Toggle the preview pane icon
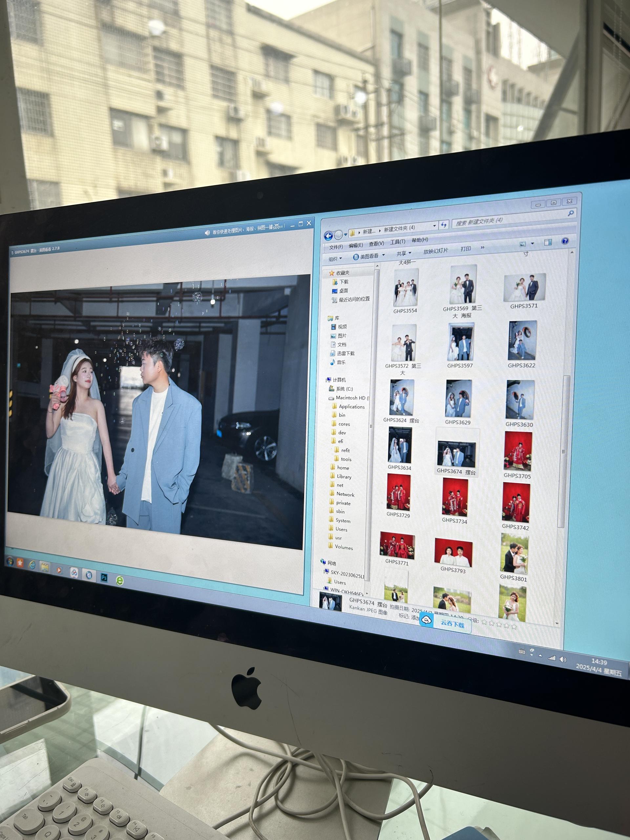The width and height of the screenshot is (630, 840). [x=548, y=242]
